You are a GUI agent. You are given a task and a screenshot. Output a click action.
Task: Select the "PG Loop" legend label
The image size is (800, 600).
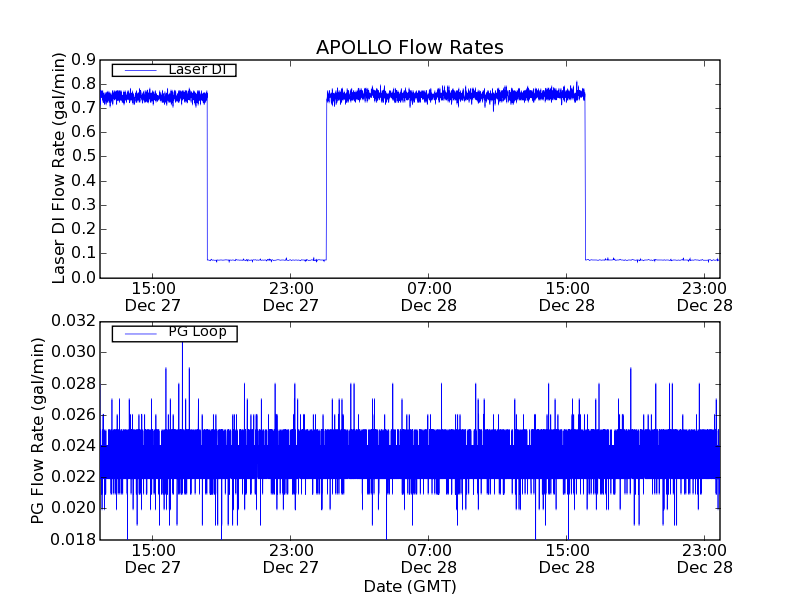point(197,332)
